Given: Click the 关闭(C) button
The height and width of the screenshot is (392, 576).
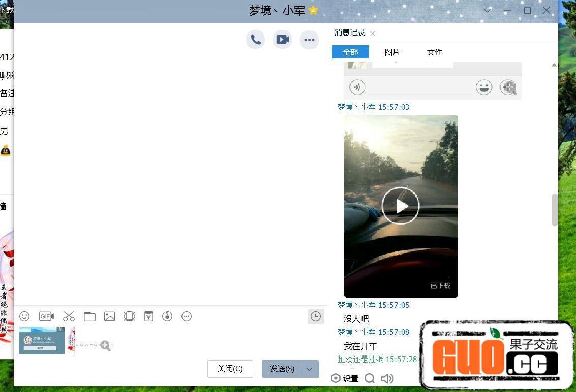Looking at the screenshot, I should (230, 369).
